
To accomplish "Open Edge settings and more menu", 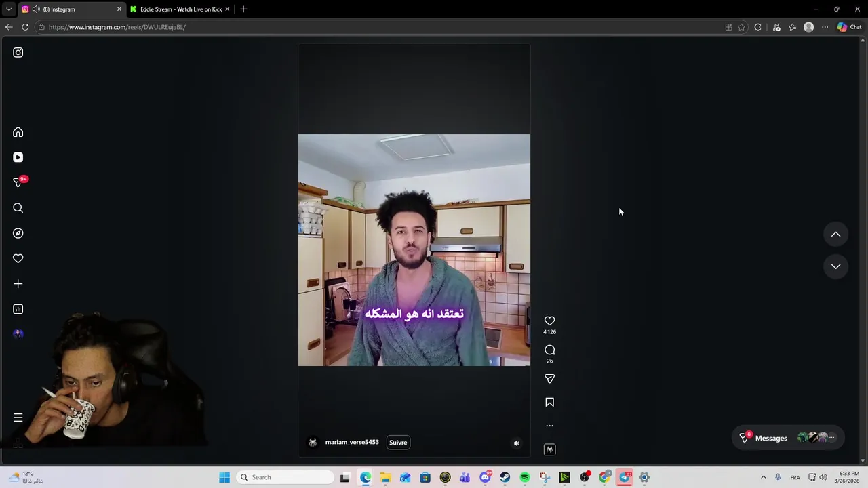I will coord(825,27).
